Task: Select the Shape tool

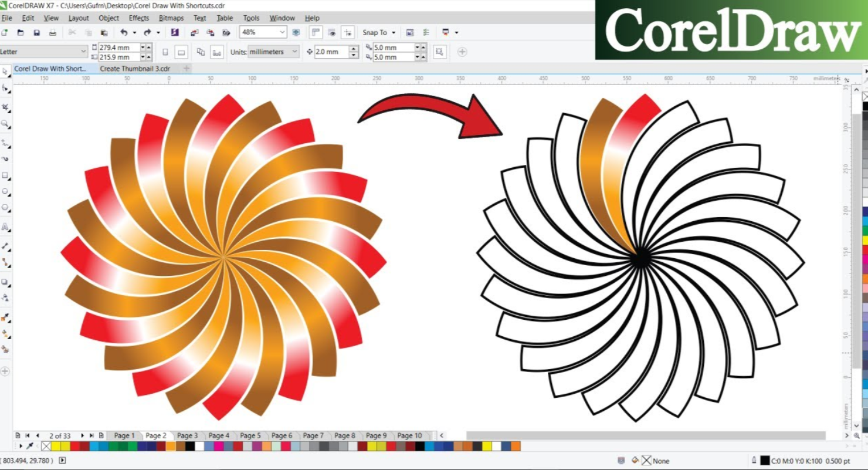Action: pos(5,87)
